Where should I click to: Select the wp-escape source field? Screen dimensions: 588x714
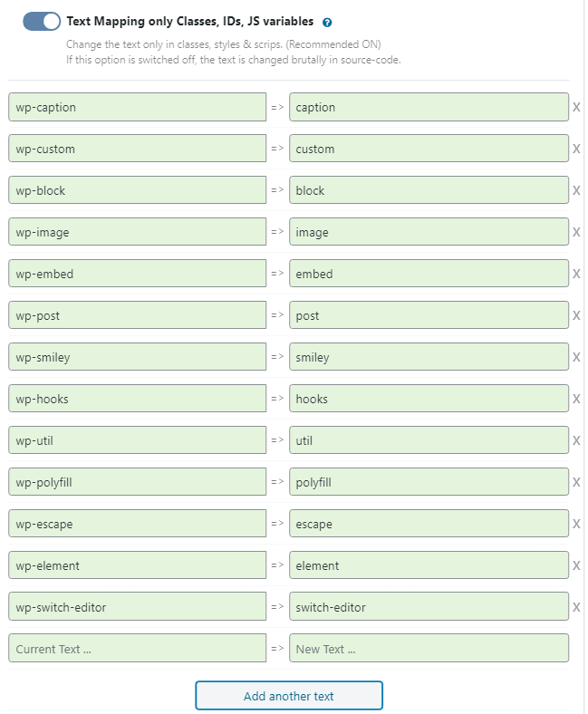coord(137,524)
